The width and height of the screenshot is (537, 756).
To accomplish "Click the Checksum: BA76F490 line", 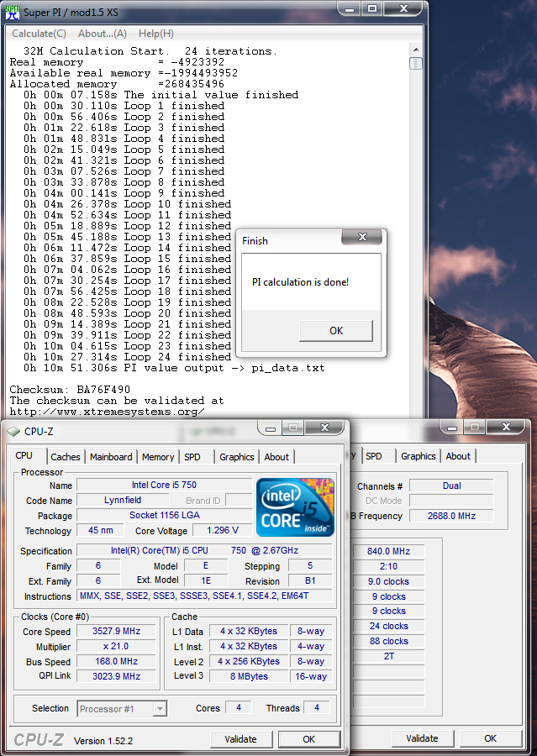I will [x=70, y=390].
